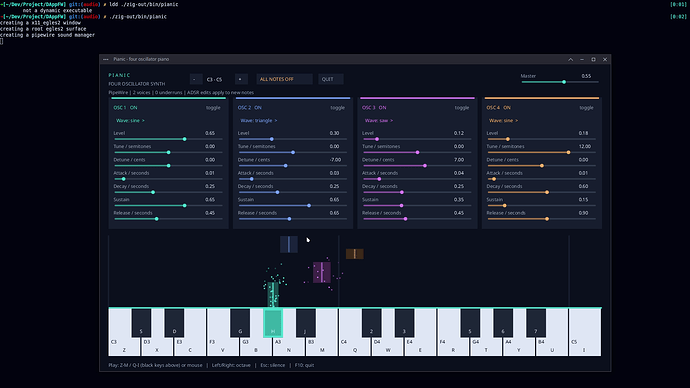Play the C3 white key labeled Z

click(124, 348)
